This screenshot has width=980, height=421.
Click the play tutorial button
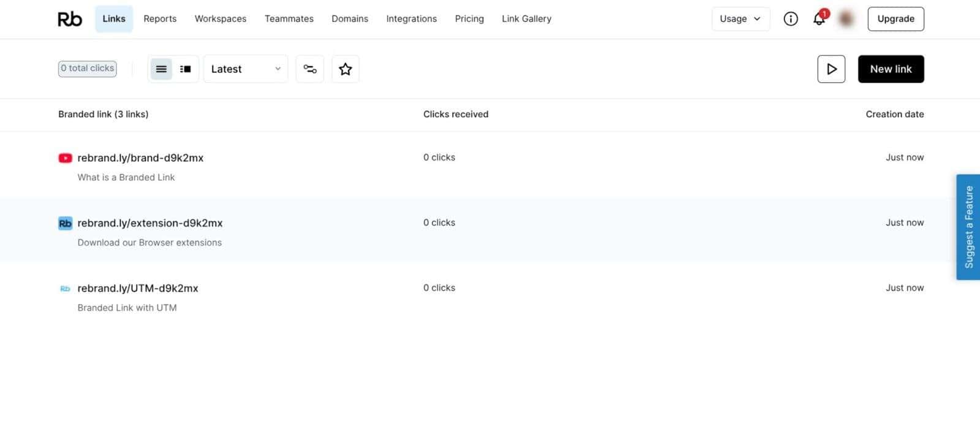pyautogui.click(x=831, y=69)
